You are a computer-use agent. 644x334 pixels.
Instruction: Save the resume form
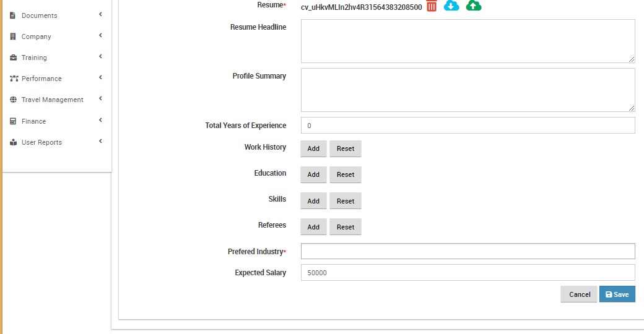617,294
